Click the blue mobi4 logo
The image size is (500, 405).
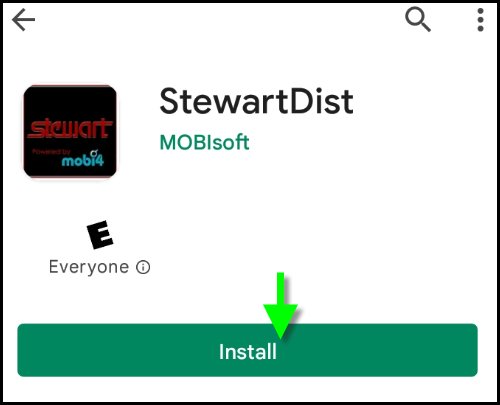(x=83, y=159)
